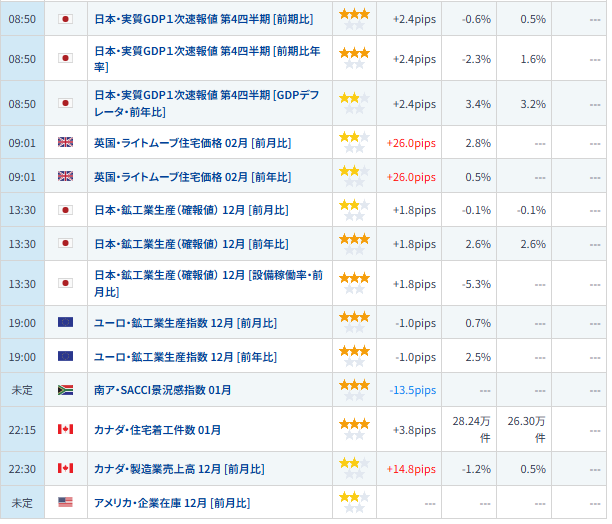The height and width of the screenshot is (524, 612).
Task: Click Canada flag in 22:30 manufacturing sales row
Action: pos(66,468)
